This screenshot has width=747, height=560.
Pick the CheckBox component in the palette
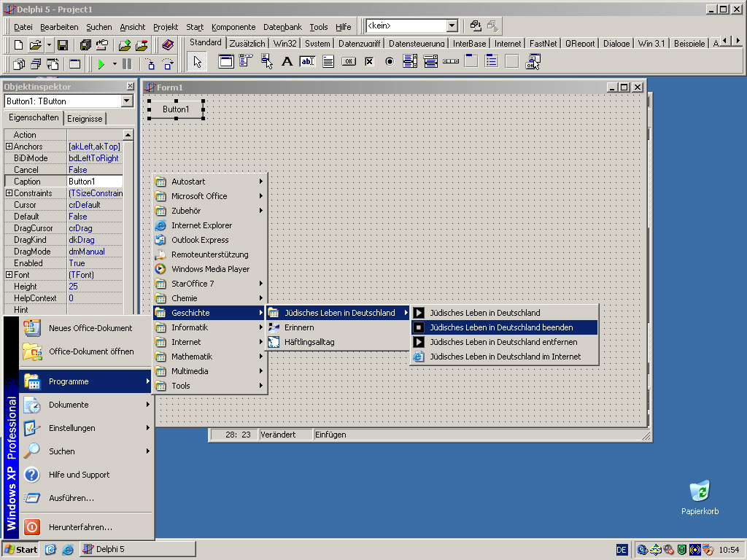pyautogui.click(x=369, y=62)
